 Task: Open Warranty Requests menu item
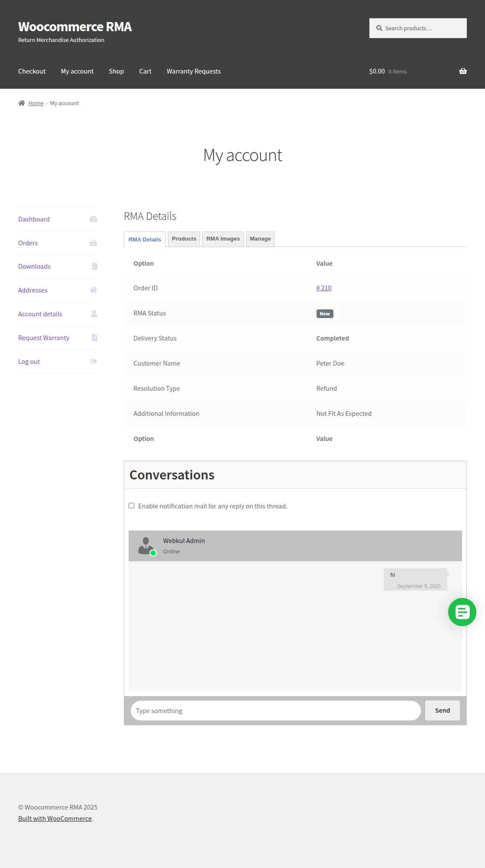194,71
